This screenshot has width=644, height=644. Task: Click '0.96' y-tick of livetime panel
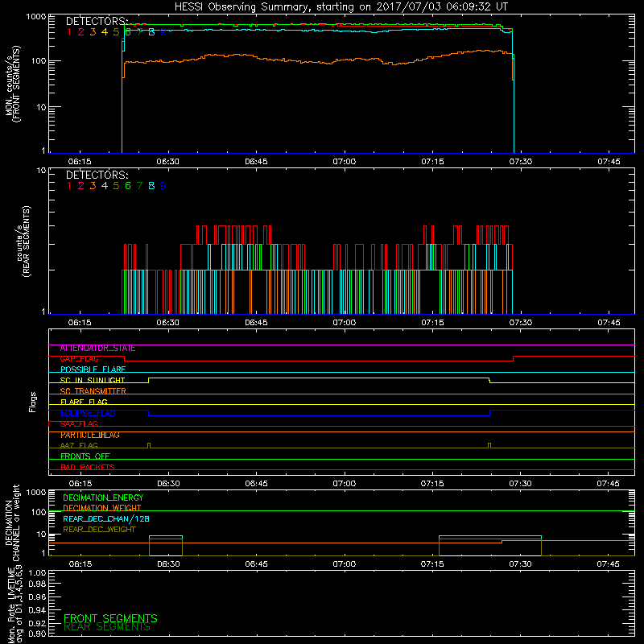pos(37,597)
